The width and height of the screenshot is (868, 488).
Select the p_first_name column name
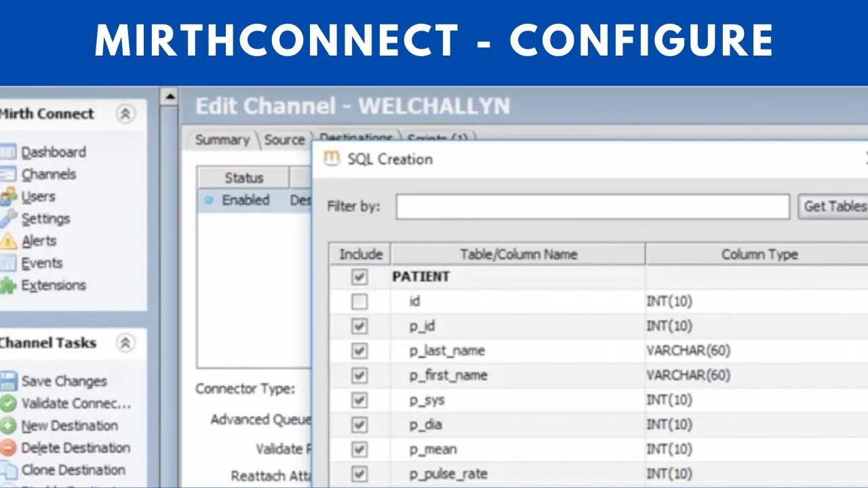click(x=448, y=375)
